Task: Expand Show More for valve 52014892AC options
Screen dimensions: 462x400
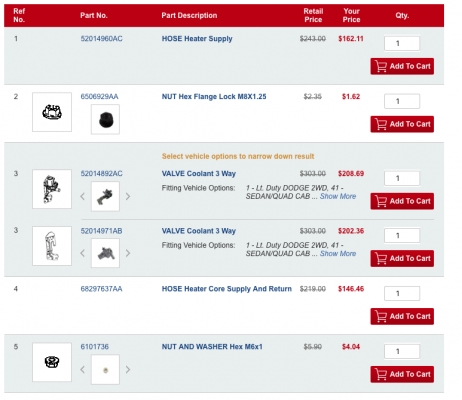Action: pyautogui.click(x=338, y=196)
